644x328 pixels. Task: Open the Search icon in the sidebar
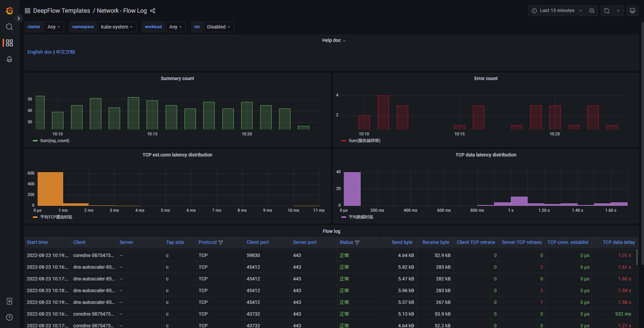(9, 27)
